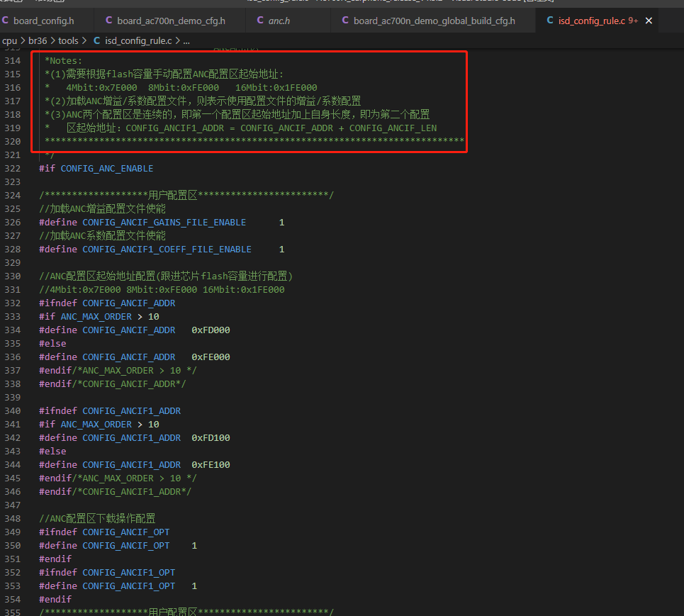Click the 0xFE000 value on line 336
The width and height of the screenshot is (684, 616).
coord(211,357)
